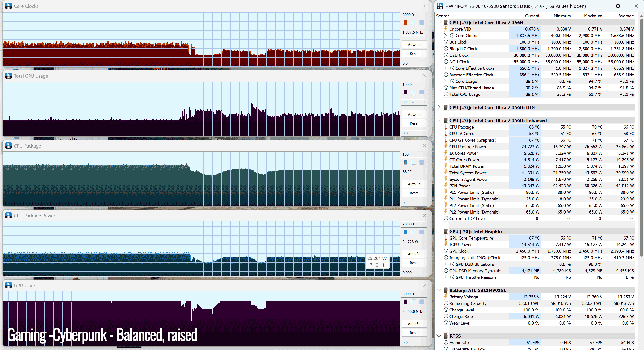
Task: Click the HWiNFO icon in the Core Clocks title bar
Action: [x=9, y=6]
